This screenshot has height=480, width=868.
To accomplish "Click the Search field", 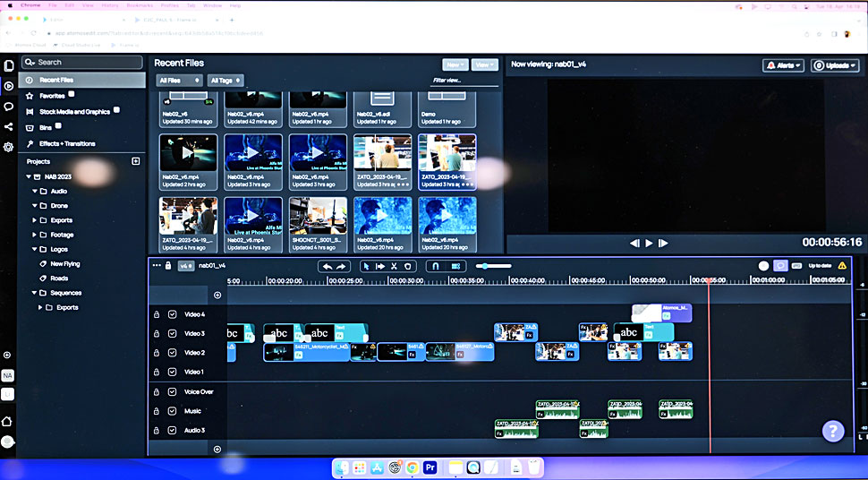I will point(82,62).
